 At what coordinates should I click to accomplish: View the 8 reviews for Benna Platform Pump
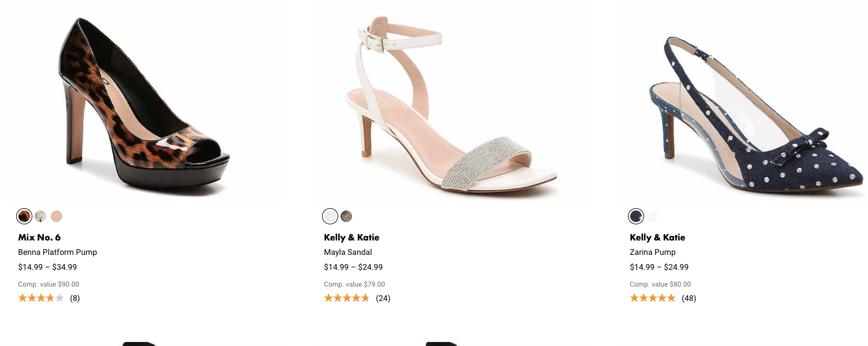[x=75, y=298]
